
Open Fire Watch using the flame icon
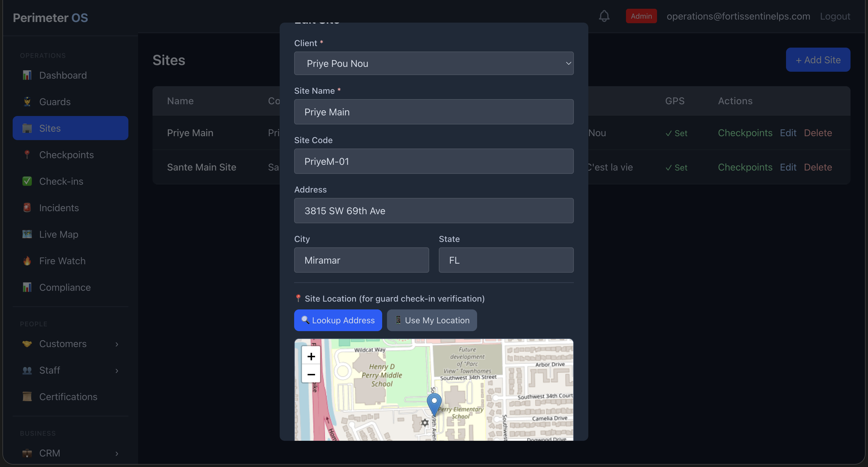[x=27, y=260]
